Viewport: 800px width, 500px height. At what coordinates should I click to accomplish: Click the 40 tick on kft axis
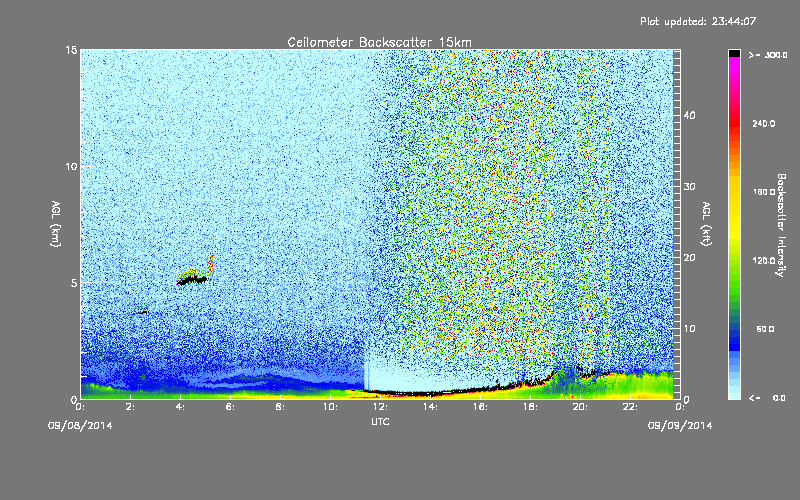(x=689, y=115)
